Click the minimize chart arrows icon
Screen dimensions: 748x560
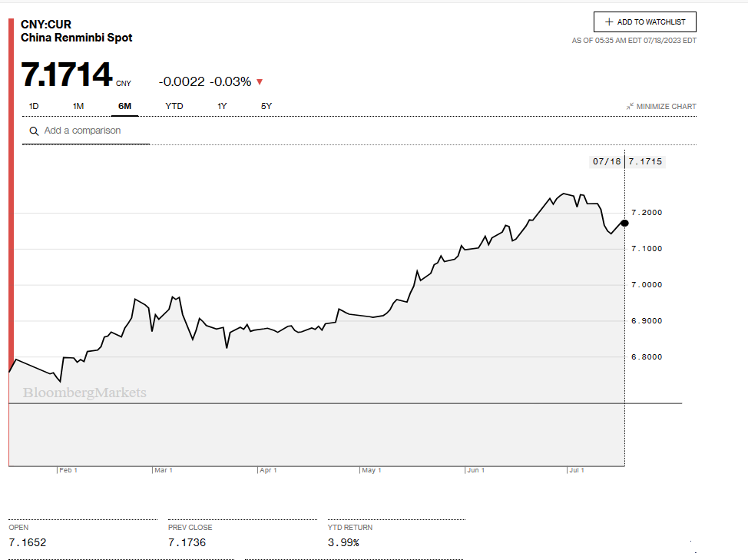coord(630,106)
